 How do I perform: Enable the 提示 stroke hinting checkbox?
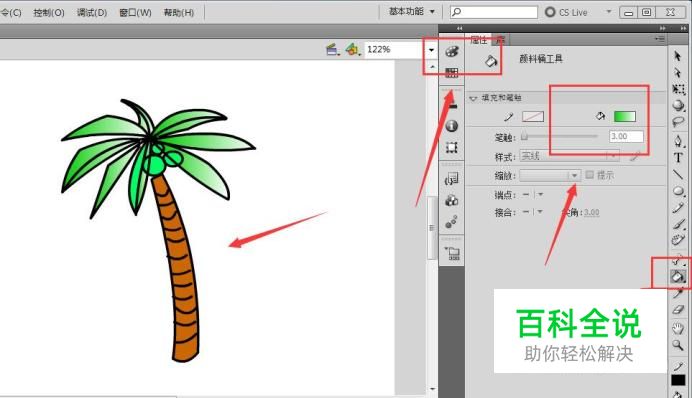tap(590, 175)
